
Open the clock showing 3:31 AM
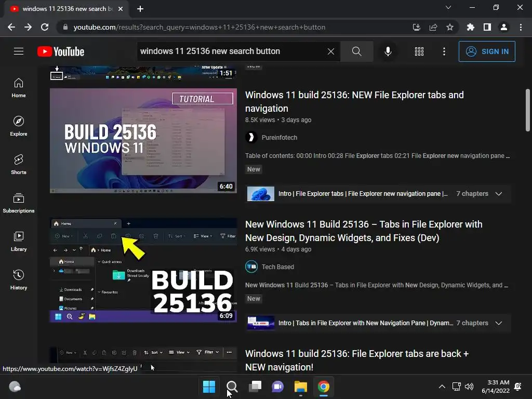pyautogui.click(x=496, y=387)
